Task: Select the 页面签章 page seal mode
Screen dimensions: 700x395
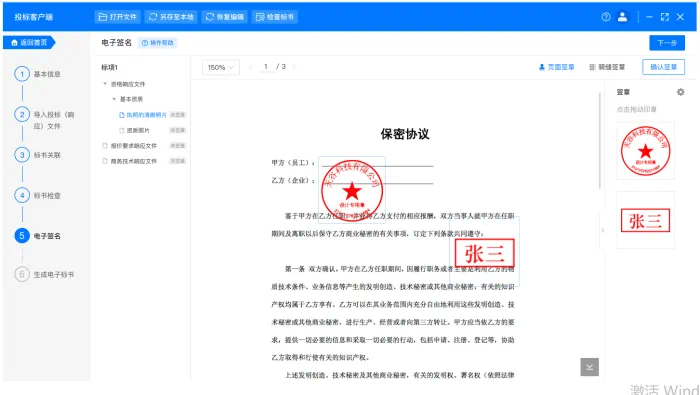Action: click(x=556, y=67)
